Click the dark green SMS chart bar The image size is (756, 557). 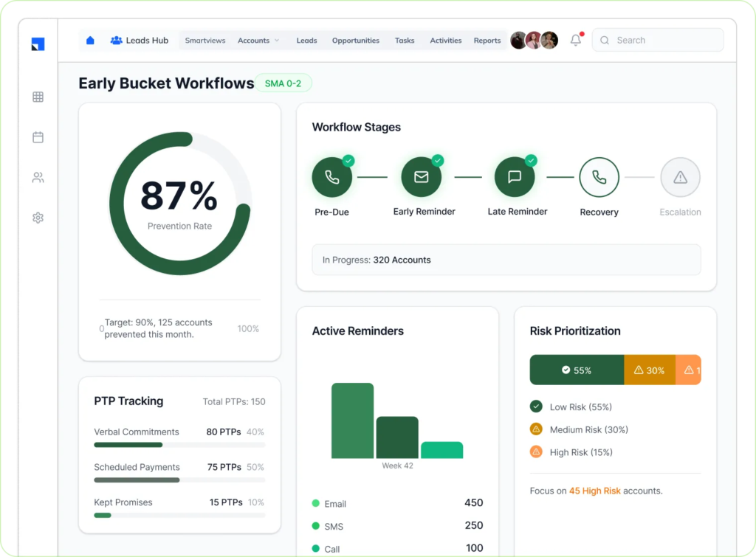pos(397,437)
